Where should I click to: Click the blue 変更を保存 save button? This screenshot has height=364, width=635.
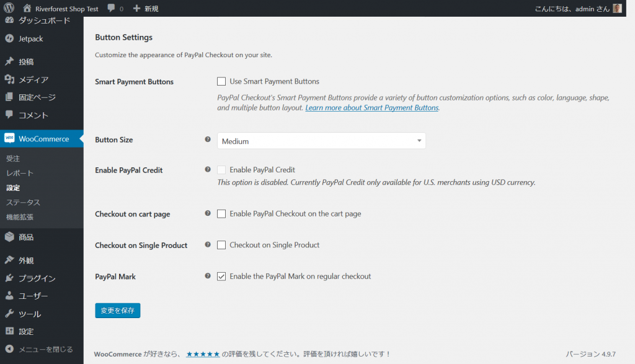(118, 310)
